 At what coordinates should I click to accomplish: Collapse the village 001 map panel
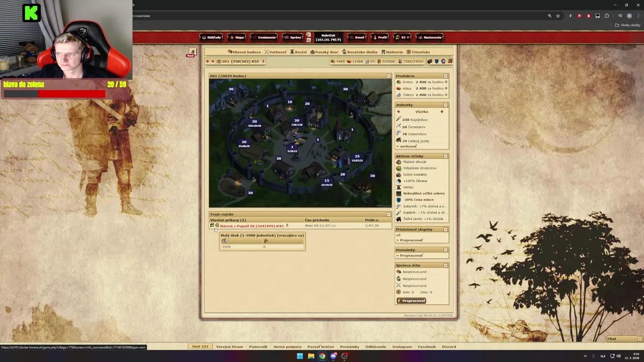(388, 76)
